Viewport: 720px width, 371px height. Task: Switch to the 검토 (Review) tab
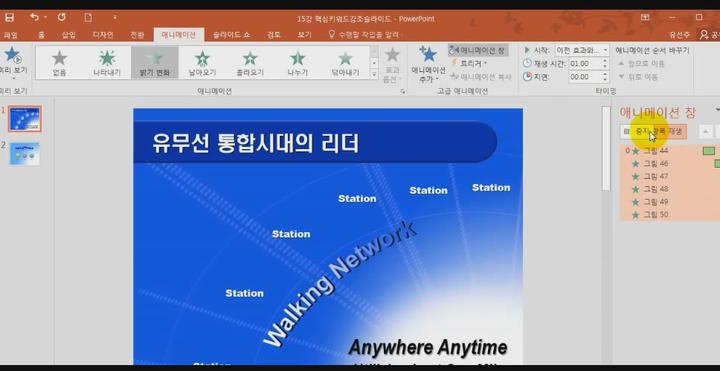[274, 34]
